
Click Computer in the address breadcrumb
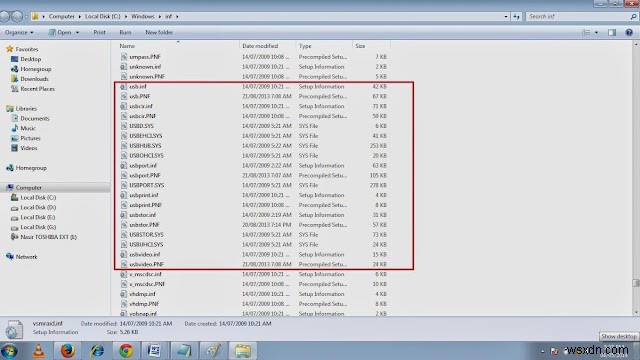(62, 16)
